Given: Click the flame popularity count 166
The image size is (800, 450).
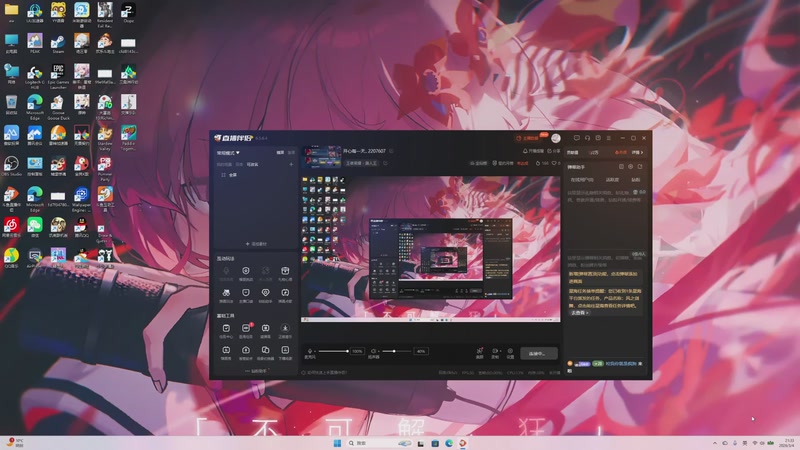Looking at the screenshot, I should [542, 163].
